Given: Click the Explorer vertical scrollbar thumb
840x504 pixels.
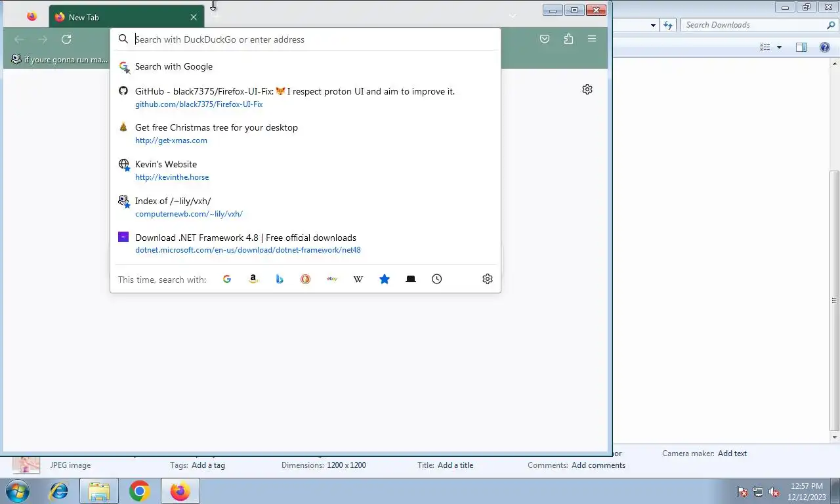Looking at the screenshot, I should (x=834, y=300).
